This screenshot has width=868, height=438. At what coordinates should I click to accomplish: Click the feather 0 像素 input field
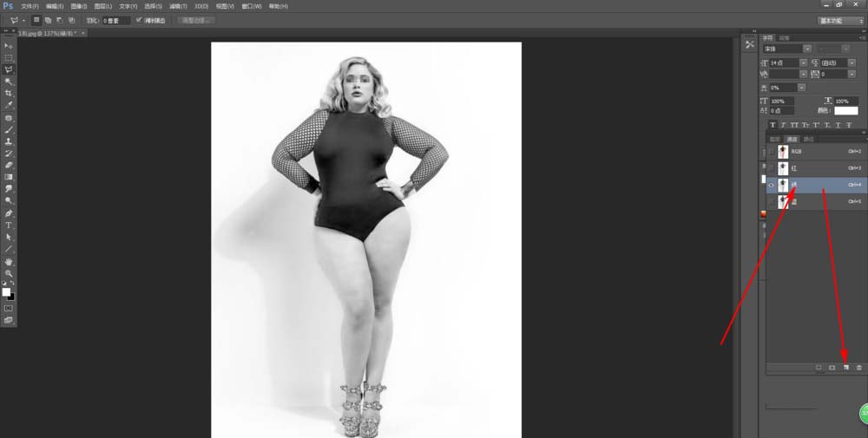tap(116, 21)
